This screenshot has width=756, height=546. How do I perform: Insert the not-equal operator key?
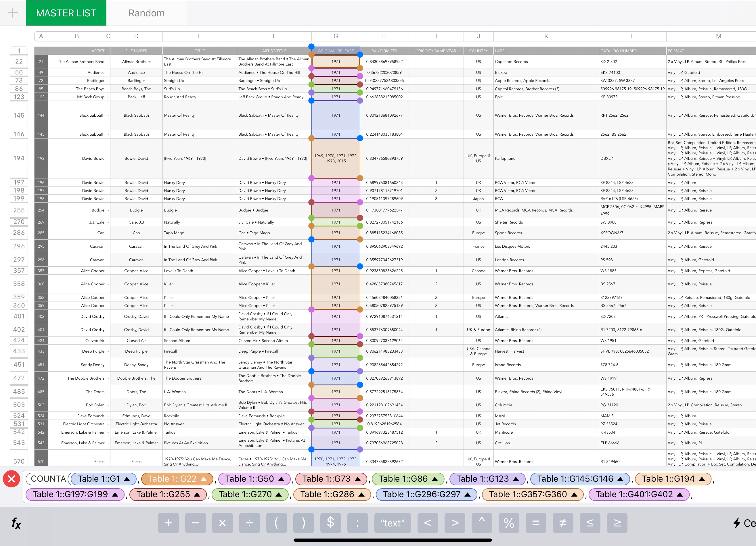(563, 523)
